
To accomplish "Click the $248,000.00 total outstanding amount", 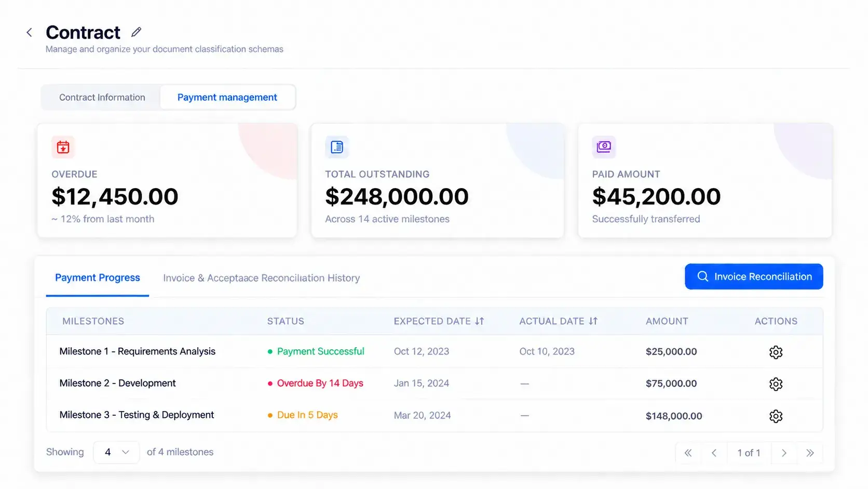I will 397,196.
